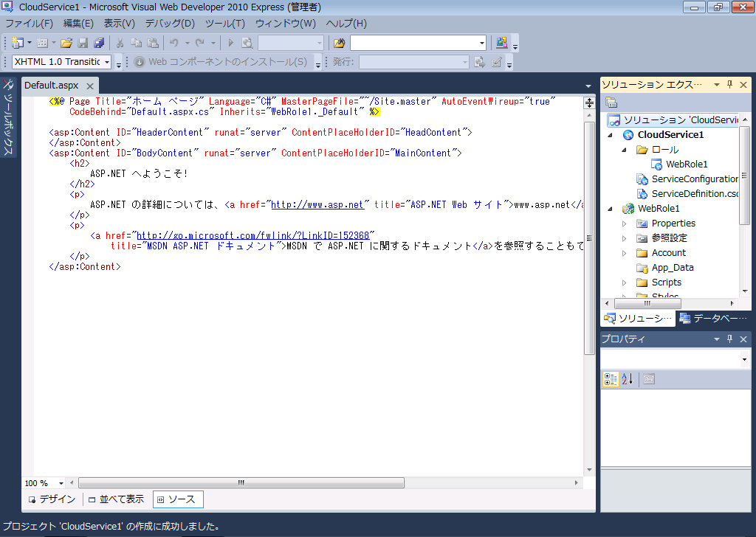Click the edit publish settings pencil icon
Screen dimensions: 756x537
pyautogui.click(x=497, y=62)
